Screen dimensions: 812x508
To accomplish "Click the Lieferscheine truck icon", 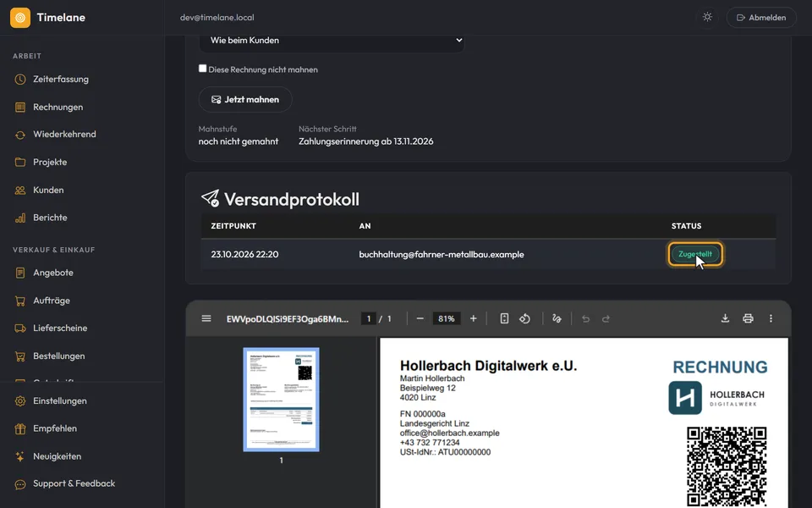I will (x=20, y=329).
